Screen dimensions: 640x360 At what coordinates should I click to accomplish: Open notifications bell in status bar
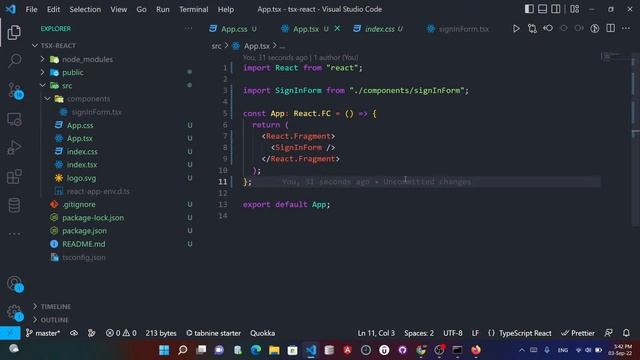point(626,333)
